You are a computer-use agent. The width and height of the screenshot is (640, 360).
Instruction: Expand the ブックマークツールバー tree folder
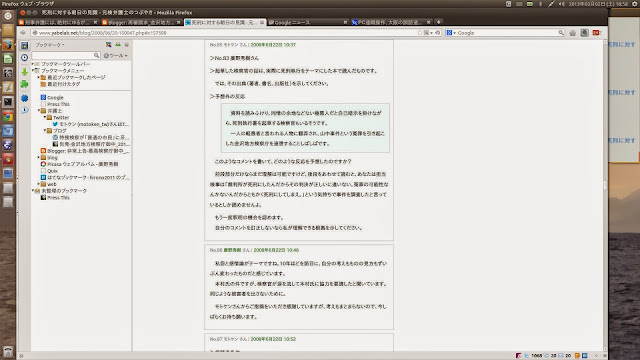coord(33,64)
